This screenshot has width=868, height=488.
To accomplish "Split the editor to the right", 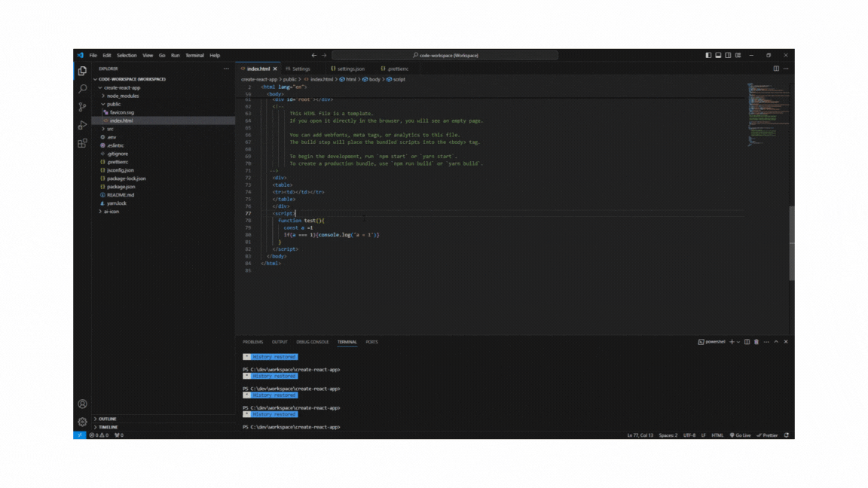I will pos(776,69).
